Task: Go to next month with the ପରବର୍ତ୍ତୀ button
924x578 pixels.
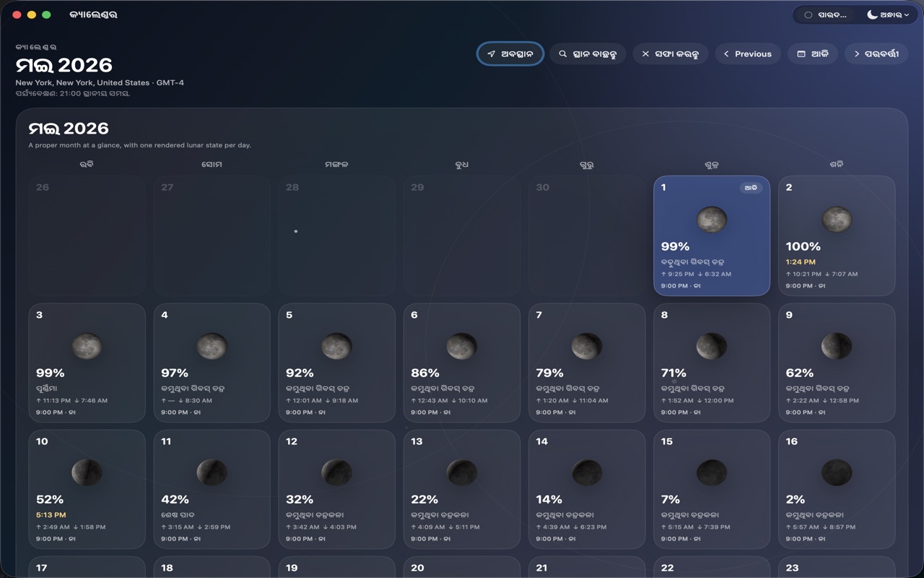Action: (876, 53)
